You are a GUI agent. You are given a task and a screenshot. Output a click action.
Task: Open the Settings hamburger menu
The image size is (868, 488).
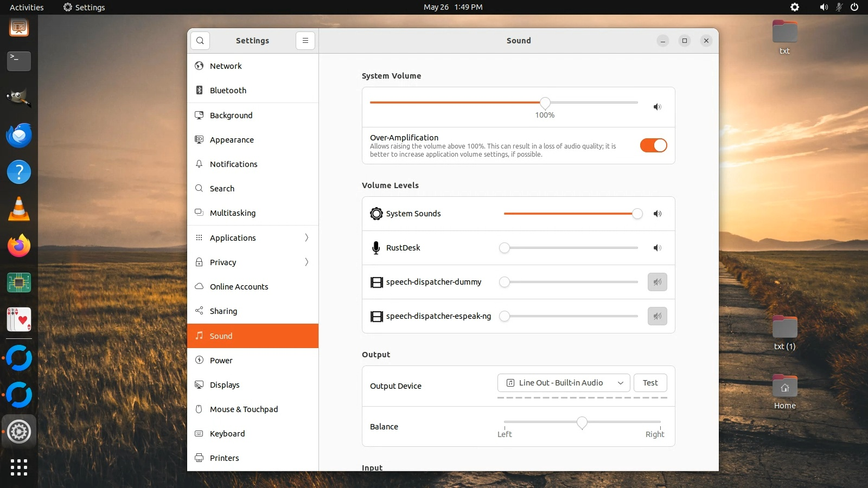(x=305, y=41)
